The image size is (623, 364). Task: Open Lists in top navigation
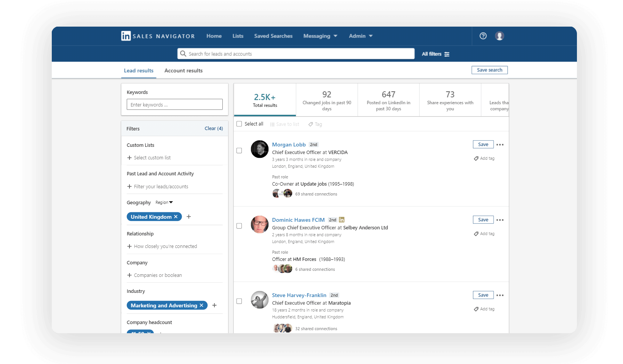[238, 36]
